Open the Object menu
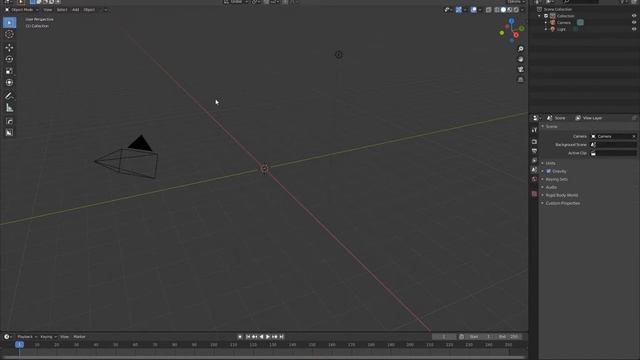This screenshot has width=640, height=360. coord(89,10)
